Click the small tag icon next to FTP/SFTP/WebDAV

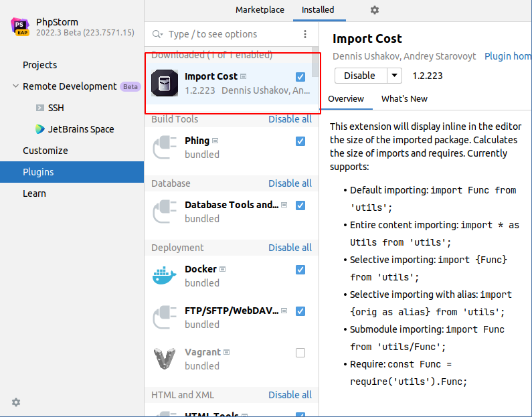[284, 311]
